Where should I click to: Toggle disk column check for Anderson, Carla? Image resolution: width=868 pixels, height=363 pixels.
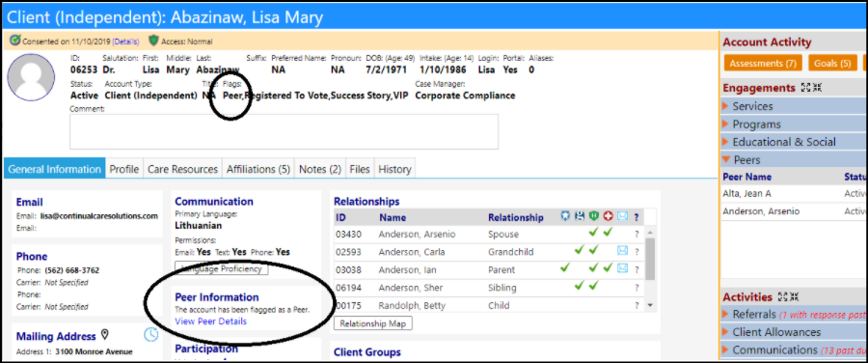coord(580,250)
